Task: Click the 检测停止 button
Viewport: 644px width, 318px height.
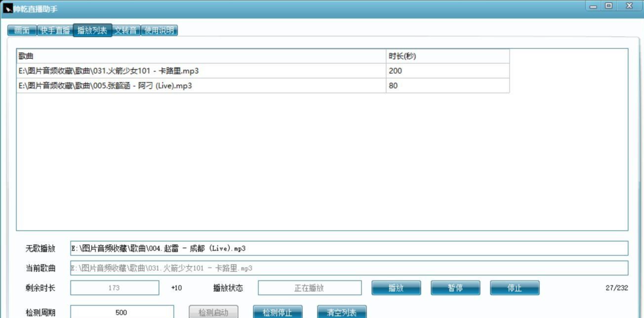Action: [277, 312]
